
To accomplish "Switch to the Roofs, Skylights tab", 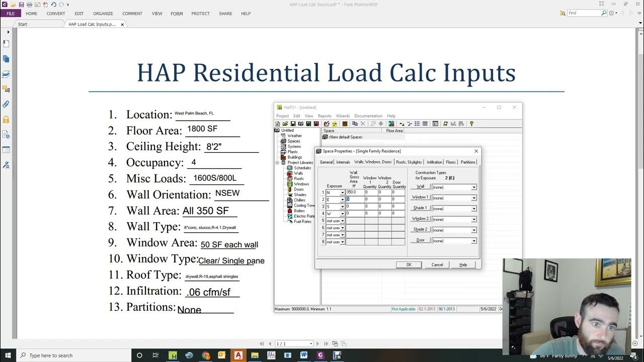I will click(x=409, y=162).
